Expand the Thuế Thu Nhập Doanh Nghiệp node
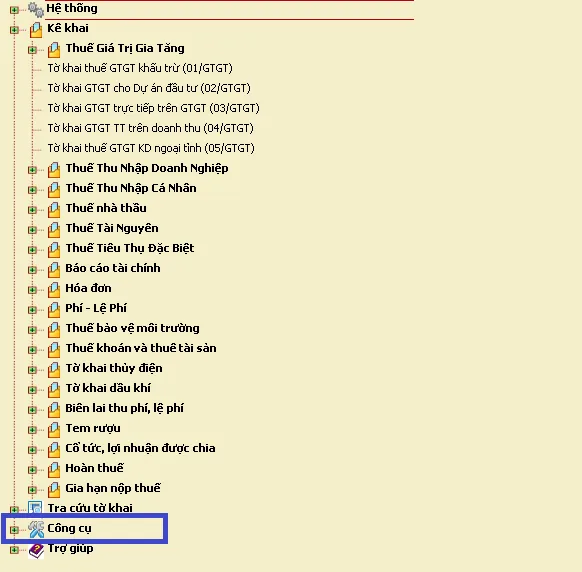Image resolution: width=582 pixels, height=572 pixels. click(x=32, y=170)
